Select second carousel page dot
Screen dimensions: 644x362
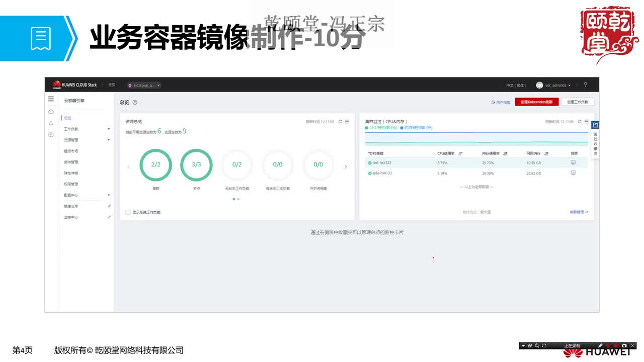pyautogui.click(x=238, y=199)
